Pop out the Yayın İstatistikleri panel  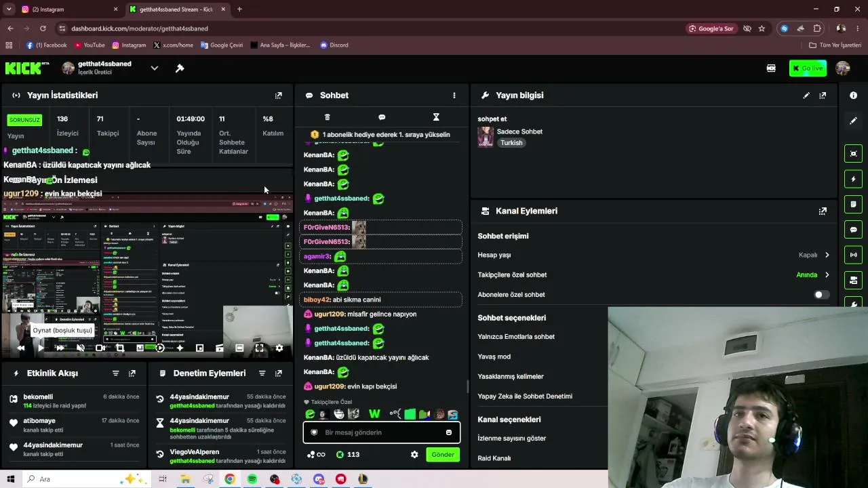(278, 96)
